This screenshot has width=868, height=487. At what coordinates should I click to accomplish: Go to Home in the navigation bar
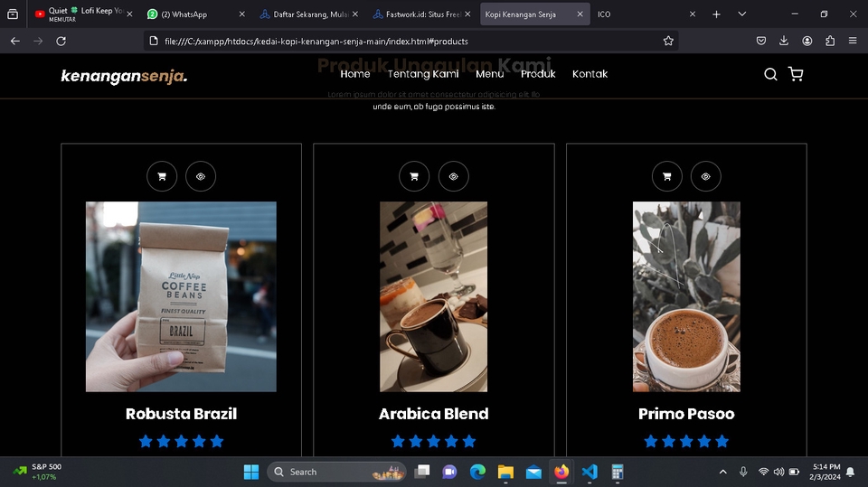click(354, 74)
